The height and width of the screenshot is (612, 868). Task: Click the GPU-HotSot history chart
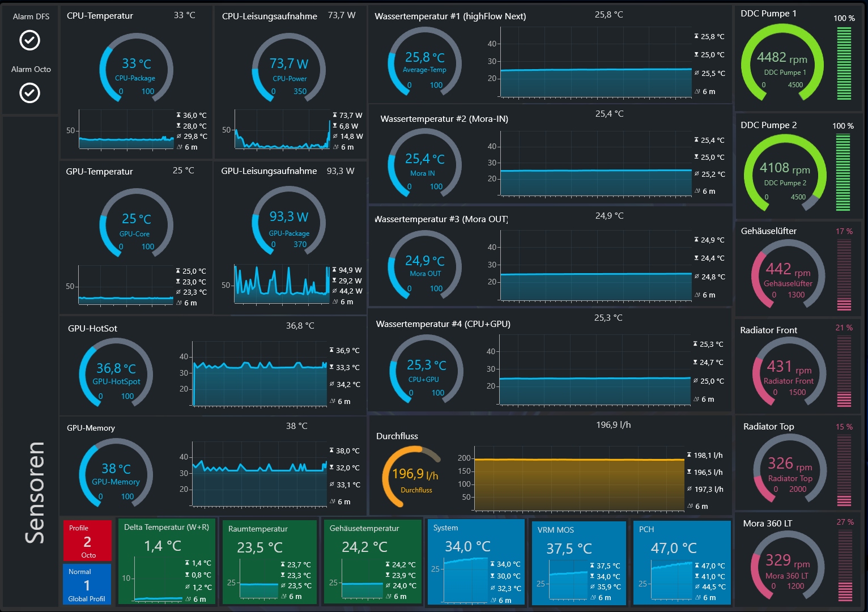pos(260,373)
